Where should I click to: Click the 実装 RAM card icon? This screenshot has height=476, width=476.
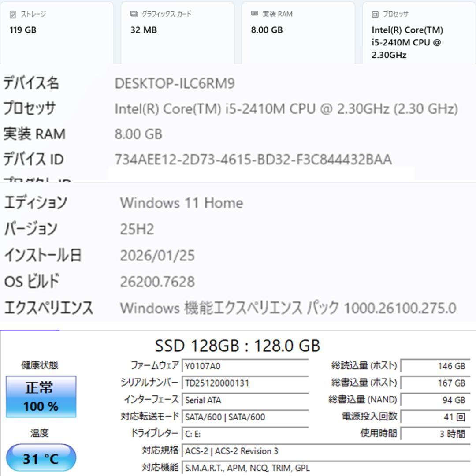(253, 14)
